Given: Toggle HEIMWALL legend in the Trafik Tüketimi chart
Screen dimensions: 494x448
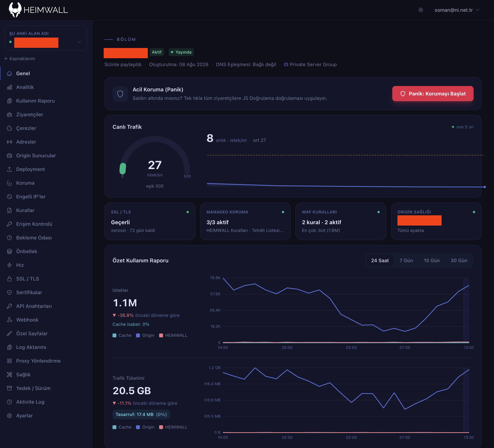Looking at the screenshot, I should (173, 427).
